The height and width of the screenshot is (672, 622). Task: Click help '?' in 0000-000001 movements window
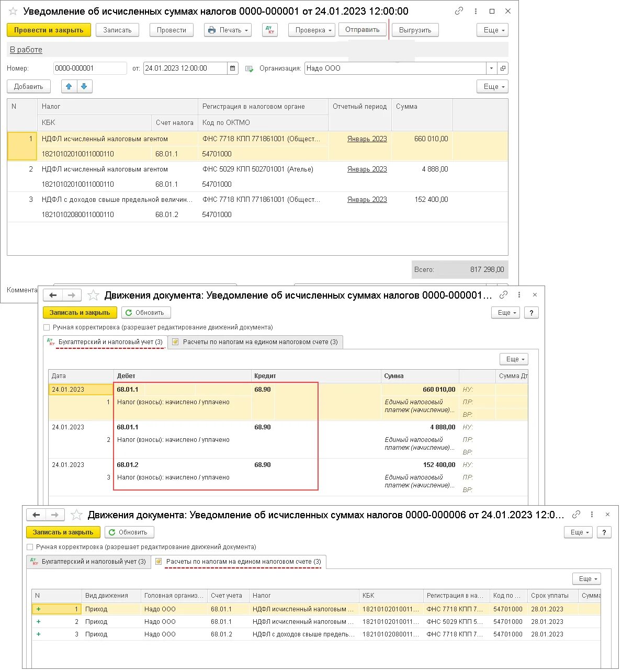coord(531,313)
